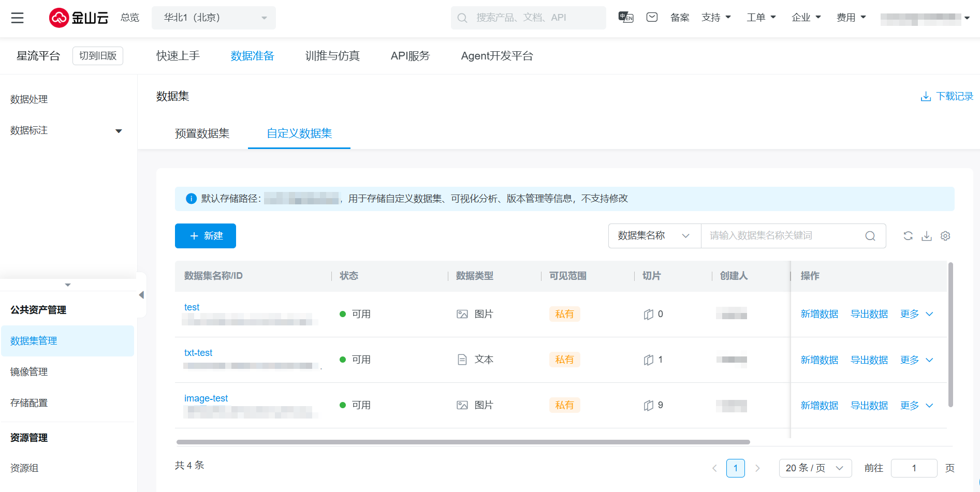
Task: Click 导出数据 for the test dataset
Action: tap(869, 314)
